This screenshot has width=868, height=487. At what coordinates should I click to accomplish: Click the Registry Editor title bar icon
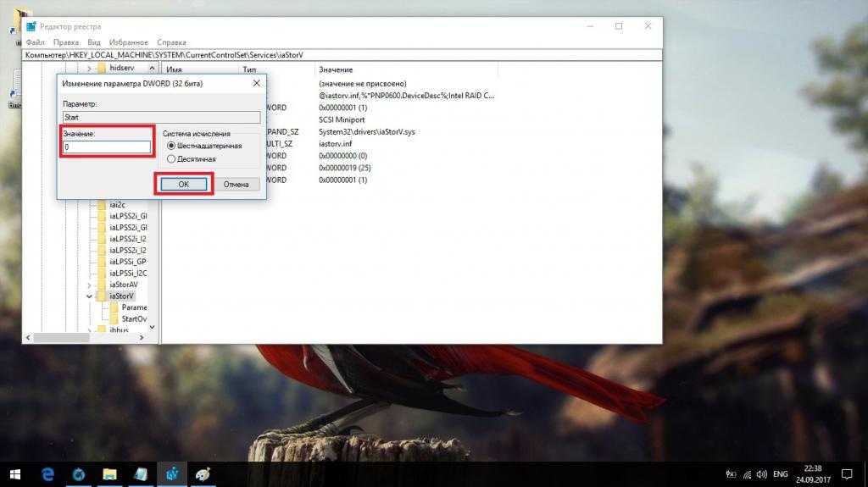click(x=31, y=26)
